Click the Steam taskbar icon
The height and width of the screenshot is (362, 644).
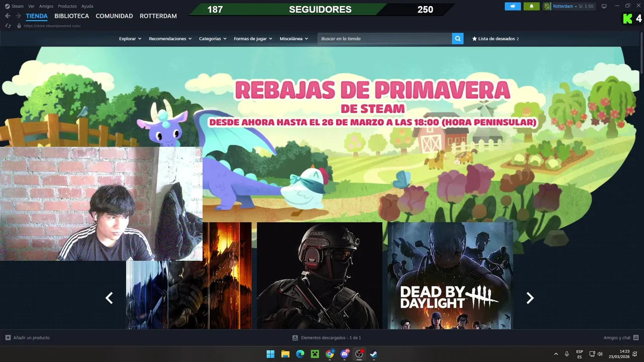point(374,354)
